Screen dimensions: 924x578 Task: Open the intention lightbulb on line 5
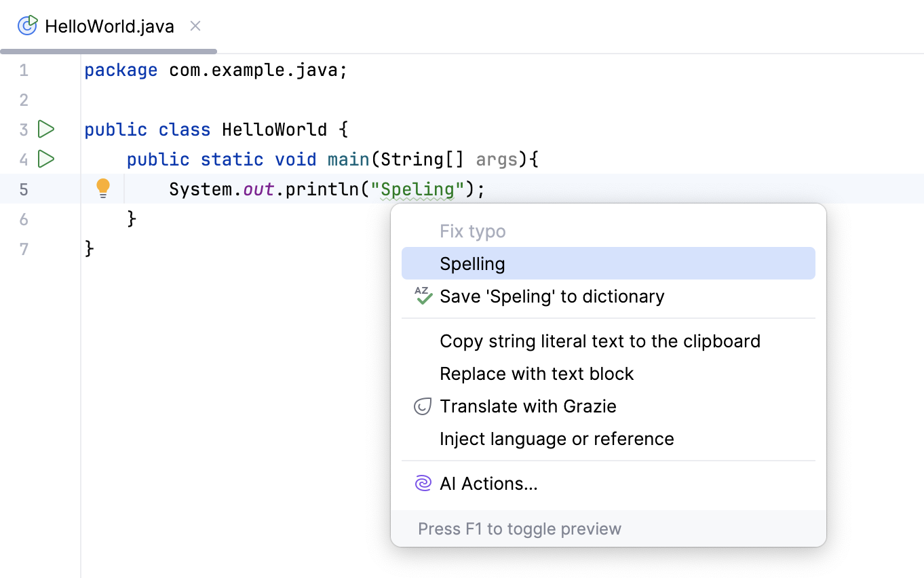(x=102, y=188)
